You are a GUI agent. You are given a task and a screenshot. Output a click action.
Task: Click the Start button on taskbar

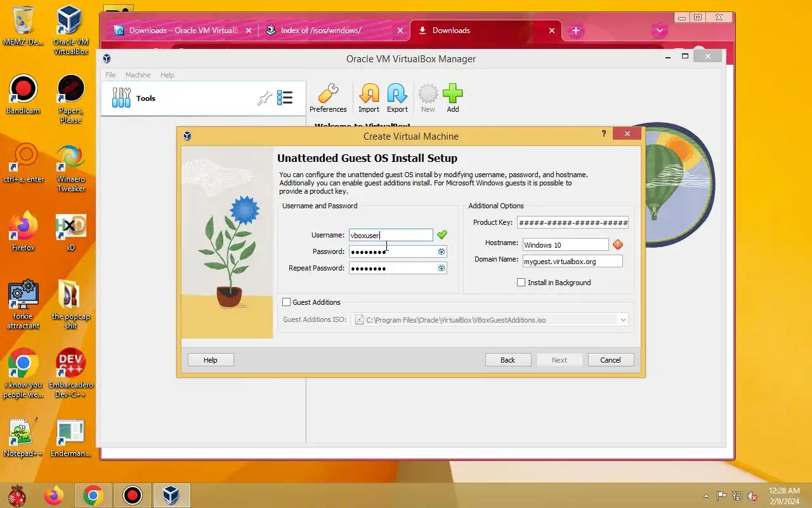click(x=16, y=495)
